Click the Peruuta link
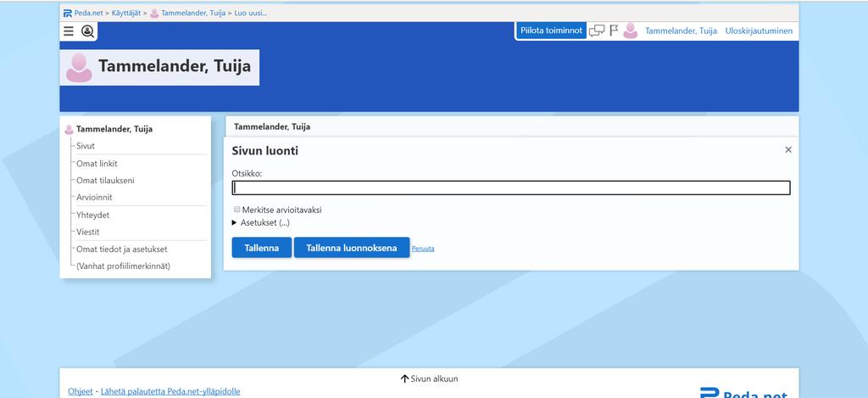This screenshot has width=868, height=398. point(423,249)
